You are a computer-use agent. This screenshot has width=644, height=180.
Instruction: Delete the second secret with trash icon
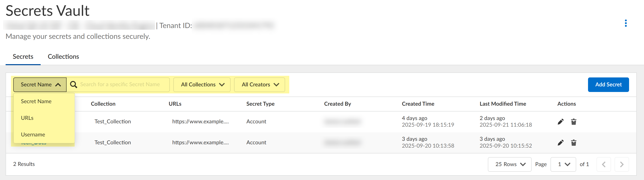(574, 143)
